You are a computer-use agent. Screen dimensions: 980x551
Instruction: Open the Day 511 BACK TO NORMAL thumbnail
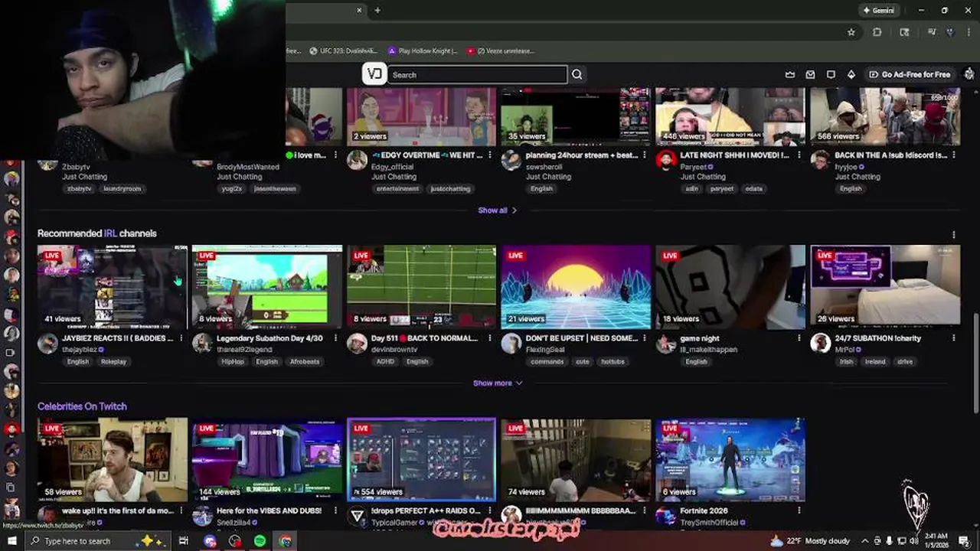click(422, 287)
